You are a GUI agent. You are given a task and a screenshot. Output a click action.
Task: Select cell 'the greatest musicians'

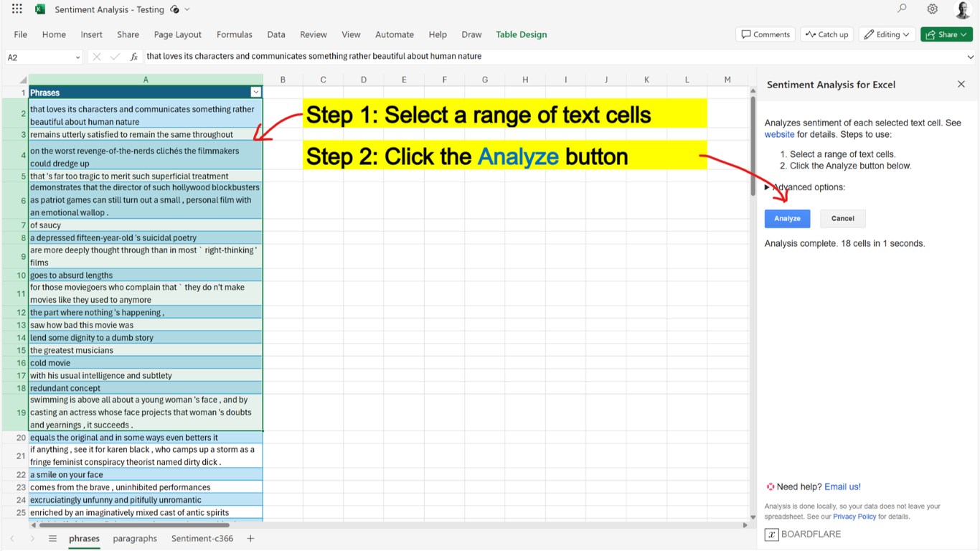pos(146,350)
